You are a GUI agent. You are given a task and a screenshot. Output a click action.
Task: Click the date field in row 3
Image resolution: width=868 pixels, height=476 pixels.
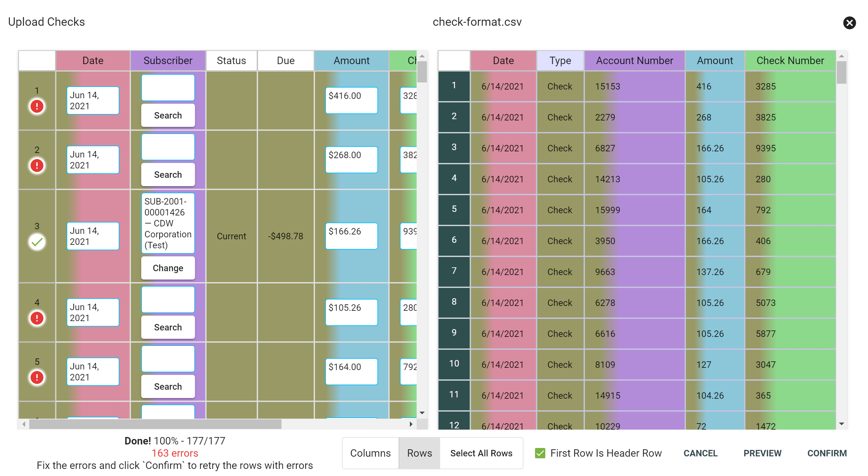tap(93, 236)
